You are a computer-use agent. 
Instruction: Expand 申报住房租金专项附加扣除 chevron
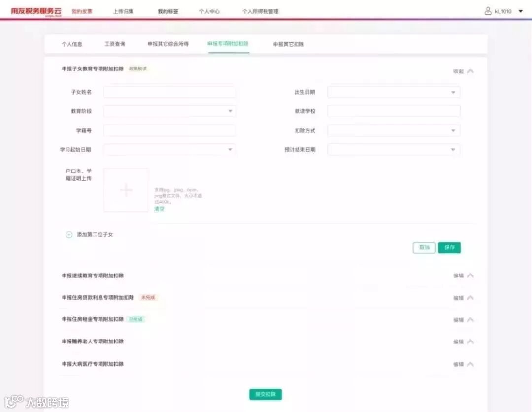[x=470, y=320]
